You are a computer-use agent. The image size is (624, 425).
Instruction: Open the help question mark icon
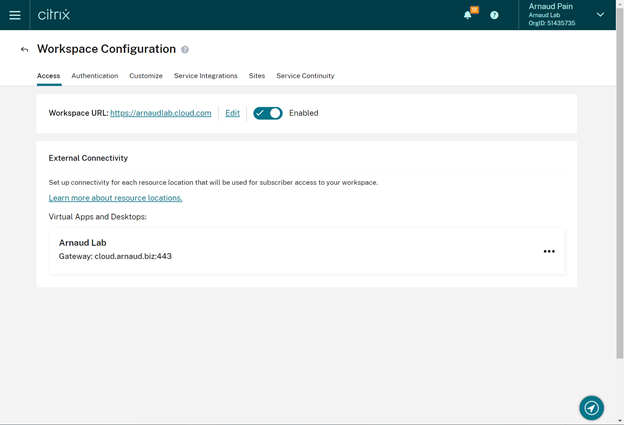[x=494, y=15]
